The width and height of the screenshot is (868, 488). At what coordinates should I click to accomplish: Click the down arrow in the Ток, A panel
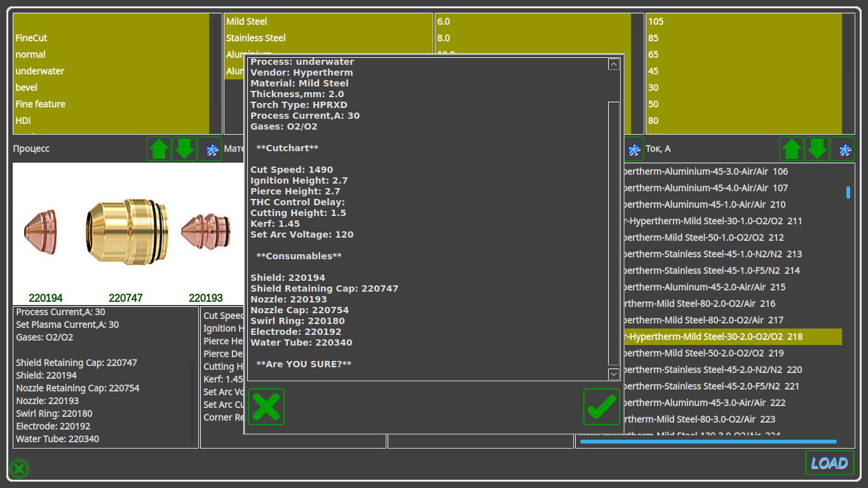tap(817, 149)
